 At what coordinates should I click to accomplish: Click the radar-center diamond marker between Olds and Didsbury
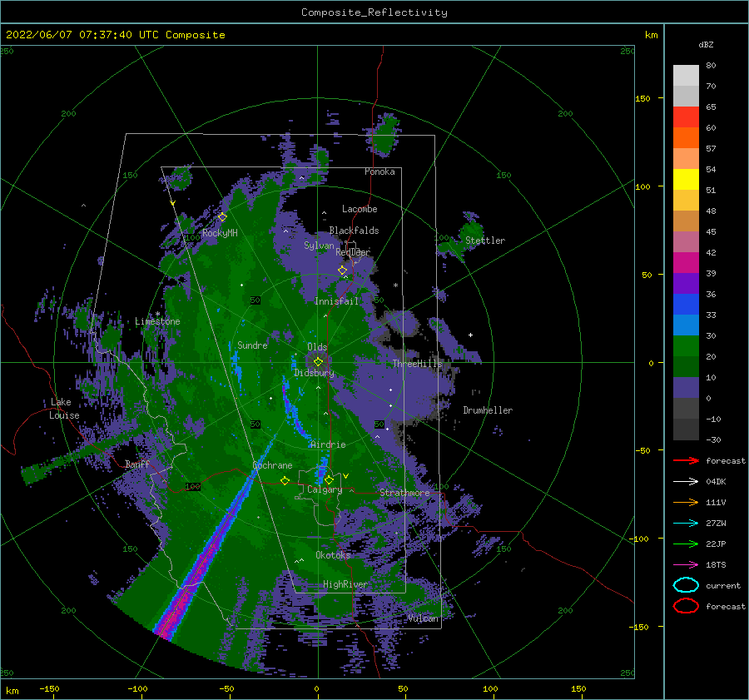tap(318, 362)
